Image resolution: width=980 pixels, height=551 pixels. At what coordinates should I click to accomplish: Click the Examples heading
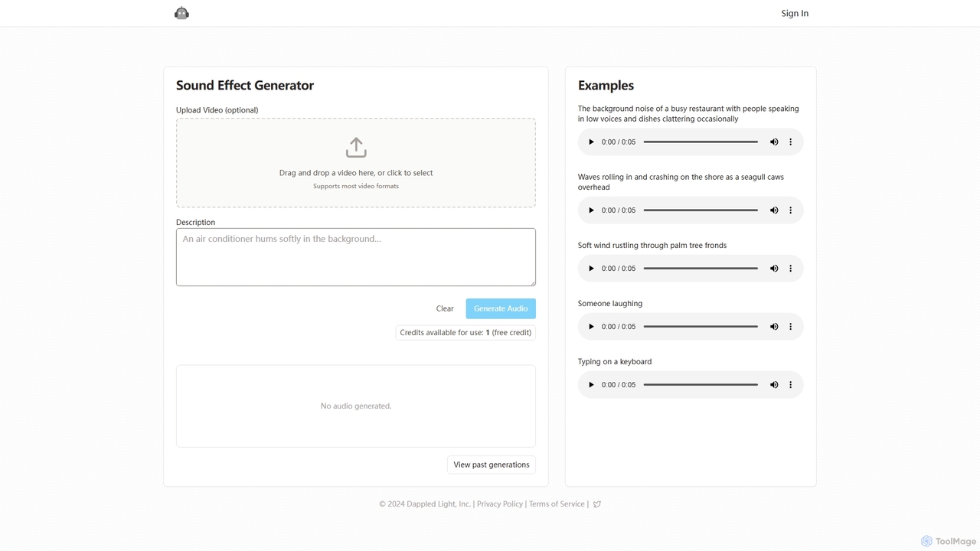point(606,86)
